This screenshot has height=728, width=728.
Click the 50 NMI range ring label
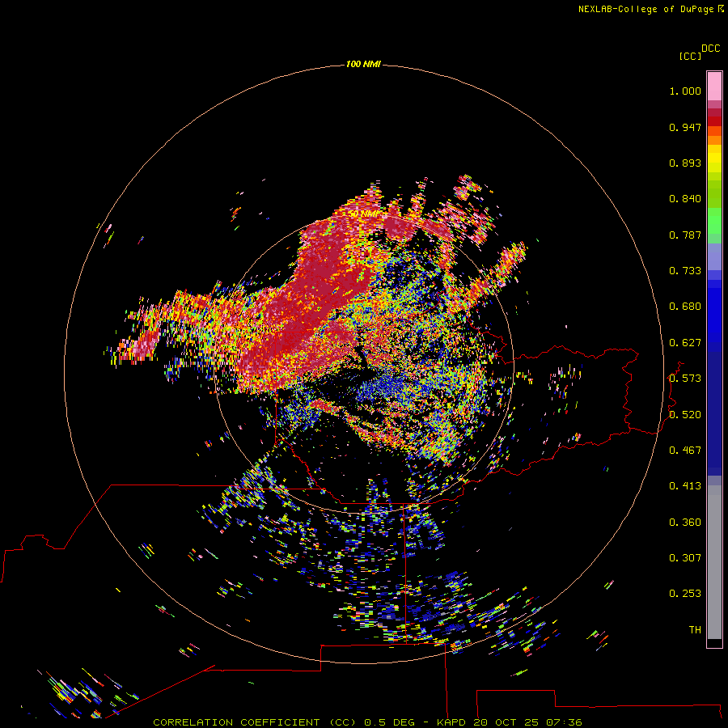pos(363,214)
